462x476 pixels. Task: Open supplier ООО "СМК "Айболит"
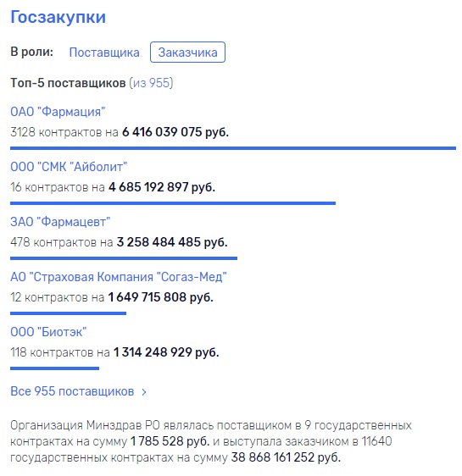pos(69,167)
